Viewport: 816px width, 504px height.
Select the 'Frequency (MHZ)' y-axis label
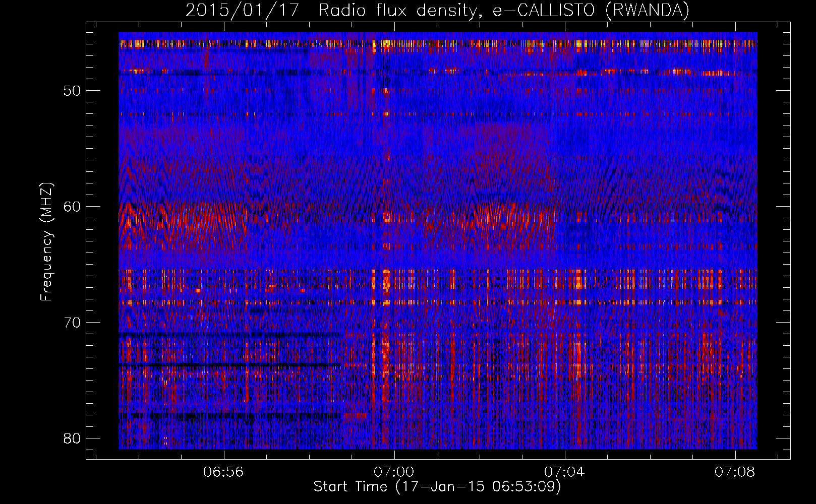coord(46,242)
